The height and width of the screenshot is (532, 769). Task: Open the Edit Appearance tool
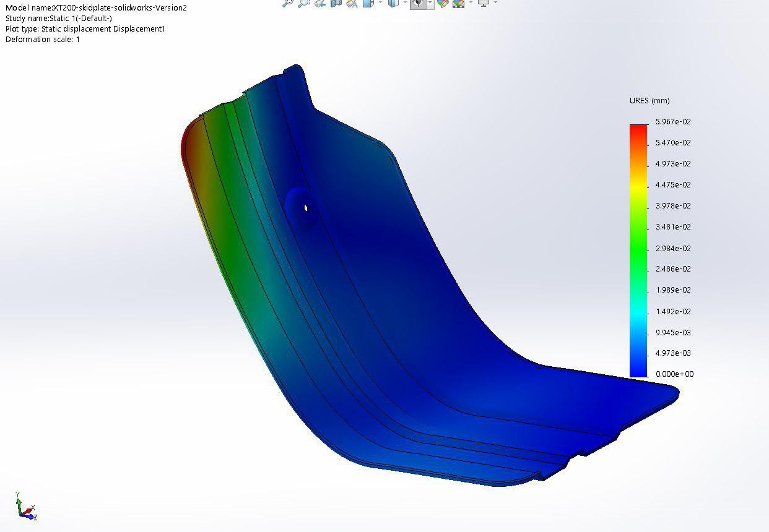[x=442, y=3]
